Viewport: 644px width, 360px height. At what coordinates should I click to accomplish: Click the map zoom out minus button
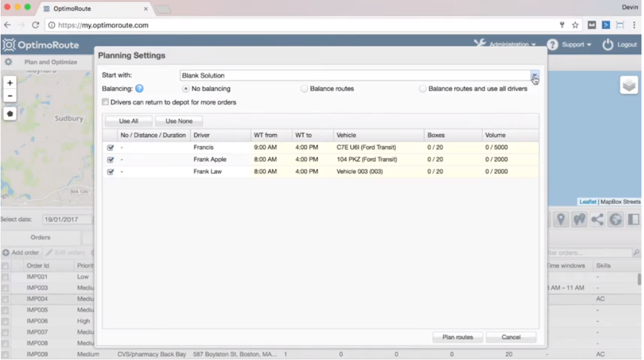10,96
